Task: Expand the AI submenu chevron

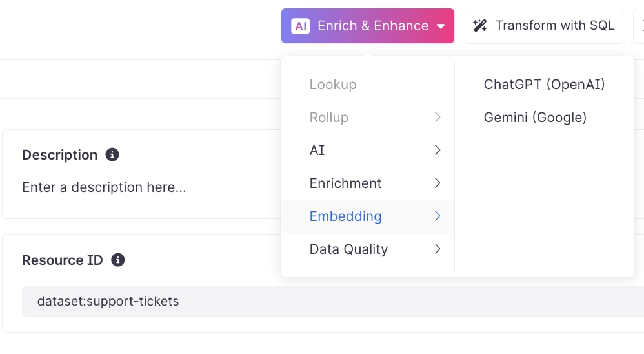Action: click(x=438, y=151)
